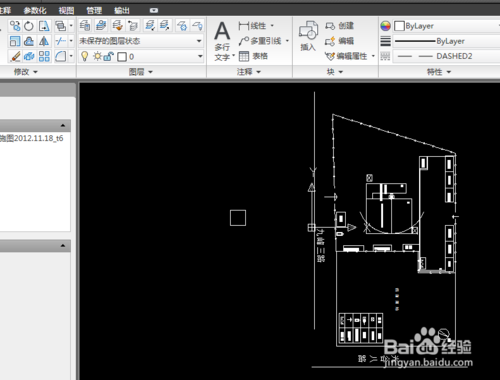Switch to the Output ribbon tab
500x380 pixels.
point(122,10)
